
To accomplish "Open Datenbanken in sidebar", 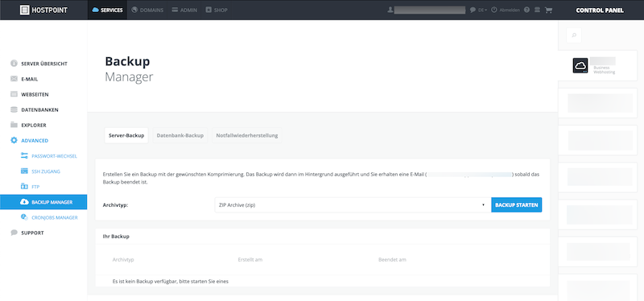I will pos(39,109).
